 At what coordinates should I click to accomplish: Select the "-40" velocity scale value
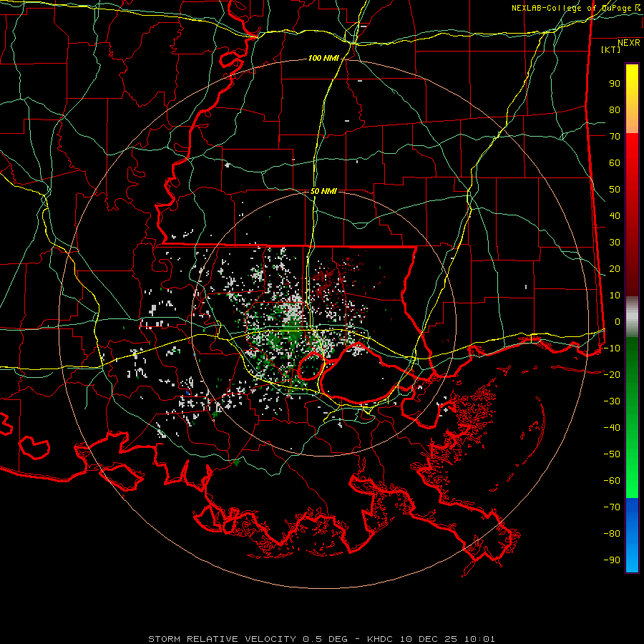[612, 428]
